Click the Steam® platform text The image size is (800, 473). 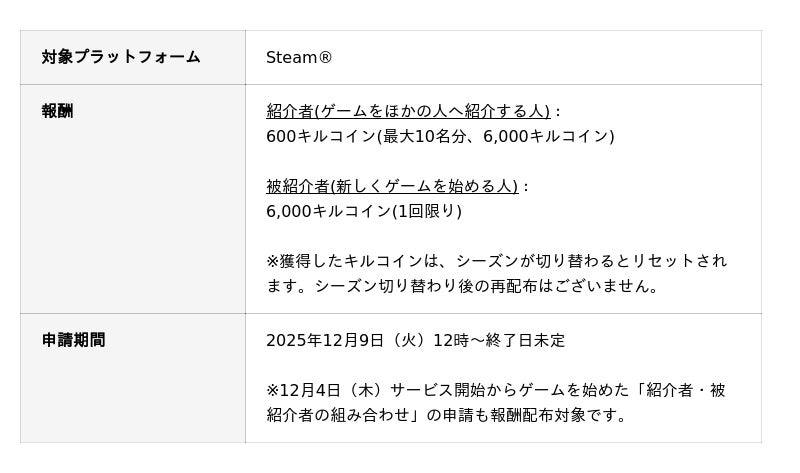click(299, 57)
